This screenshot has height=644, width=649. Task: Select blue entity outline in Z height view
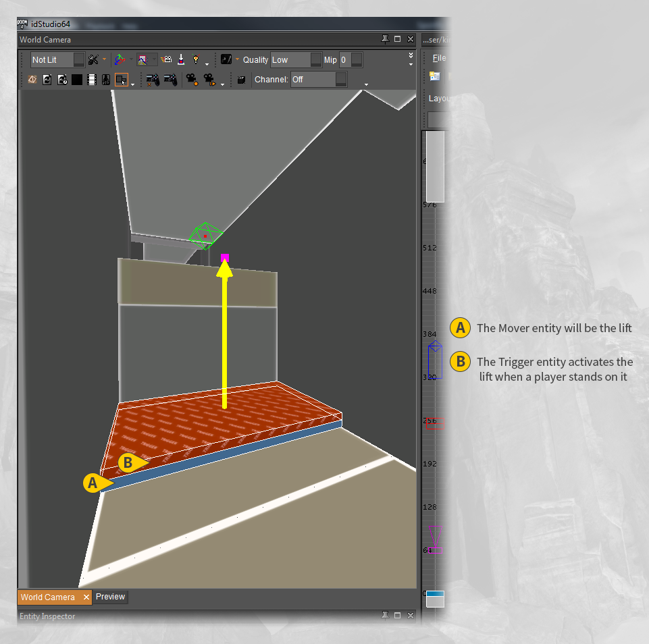click(435, 359)
